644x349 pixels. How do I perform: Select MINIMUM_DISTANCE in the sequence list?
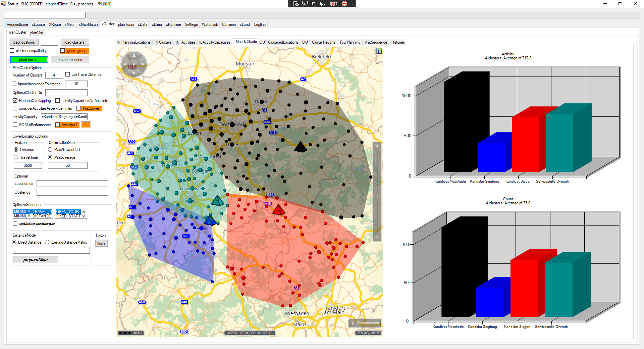(32, 216)
